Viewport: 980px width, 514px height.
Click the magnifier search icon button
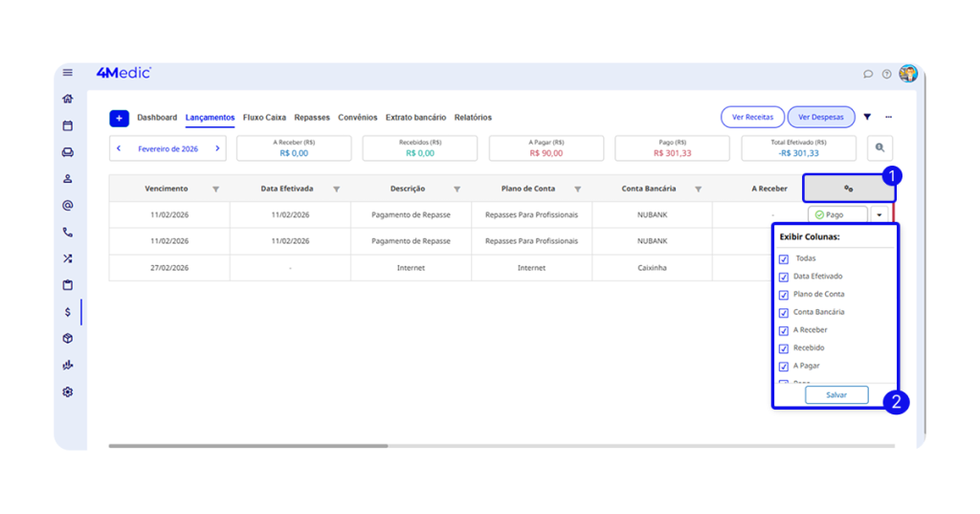(880, 147)
